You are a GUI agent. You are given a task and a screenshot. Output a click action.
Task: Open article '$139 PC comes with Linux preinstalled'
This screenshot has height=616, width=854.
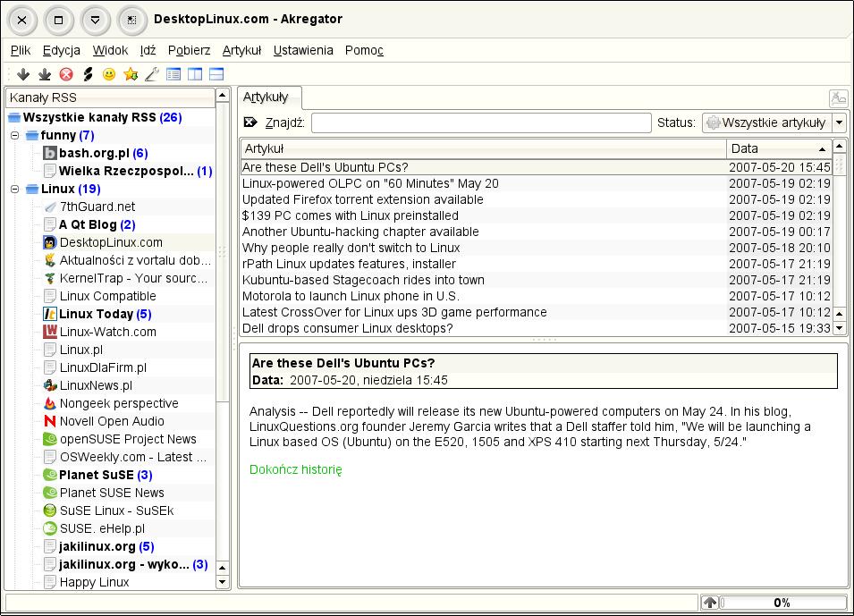coord(537,215)
